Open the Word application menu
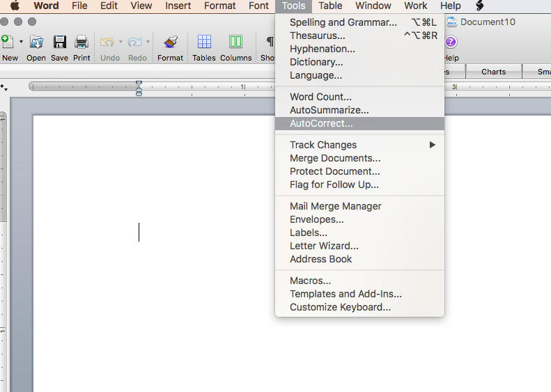This screenshot has height=392, width=551. click(x=46, y=6)
